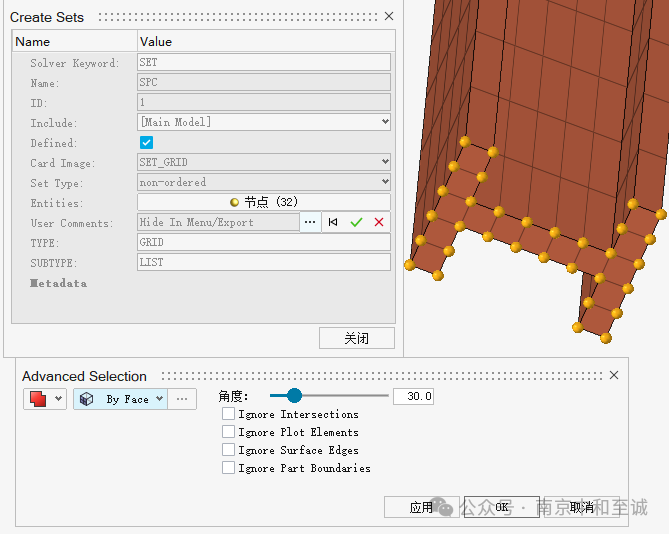The height and width of the screenshot is (534, 669).
Task: Open the Include dropdown showing Main Model
Action: [264, 122]
